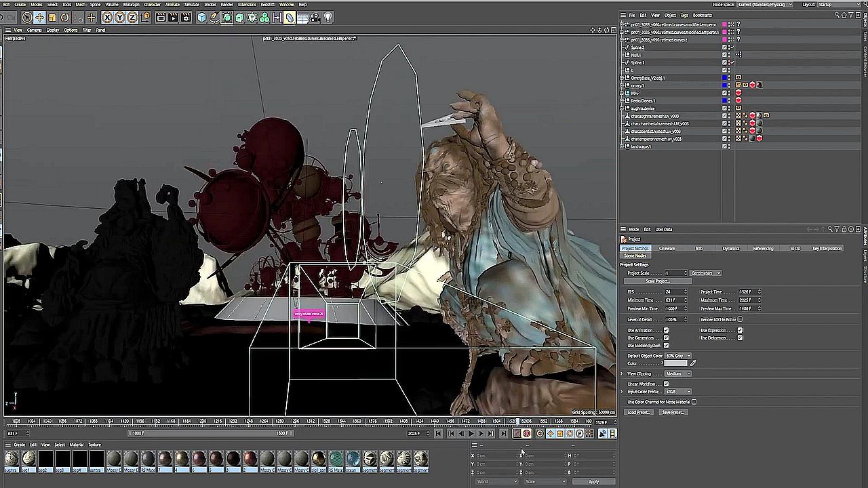Expand the View Clipping disclosure arrow

(x=623, y=373)
